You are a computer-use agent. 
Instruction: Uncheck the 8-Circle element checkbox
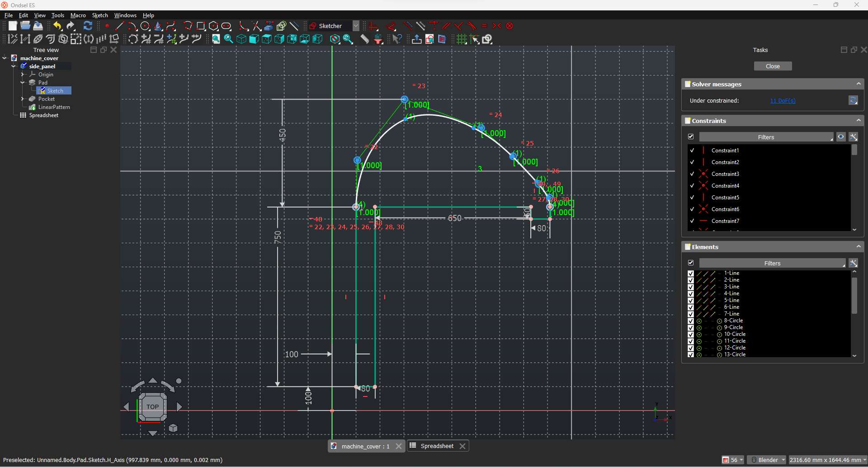tap(690, 321)
